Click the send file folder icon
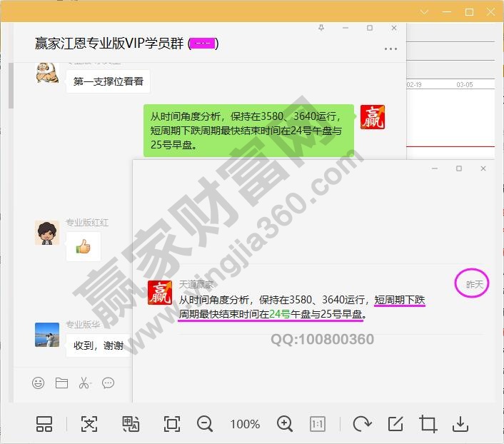Viewport: 504px width, 444px height. point(61,383)
